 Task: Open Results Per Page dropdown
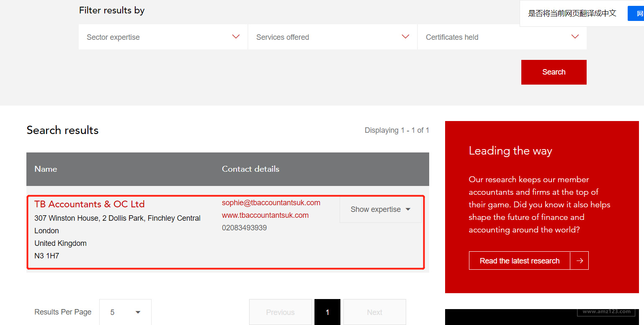125,312
